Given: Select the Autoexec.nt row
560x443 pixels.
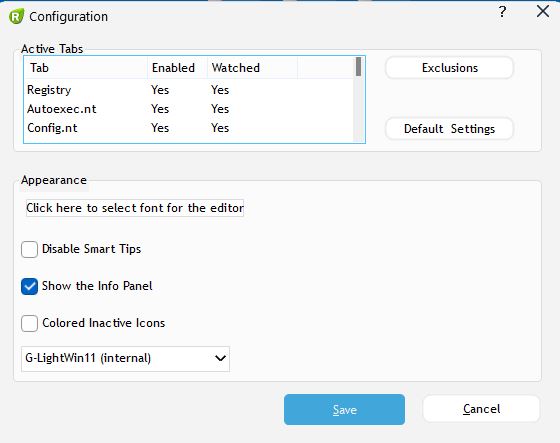Looking at the screenshot, I should click(x=189, y=109).
